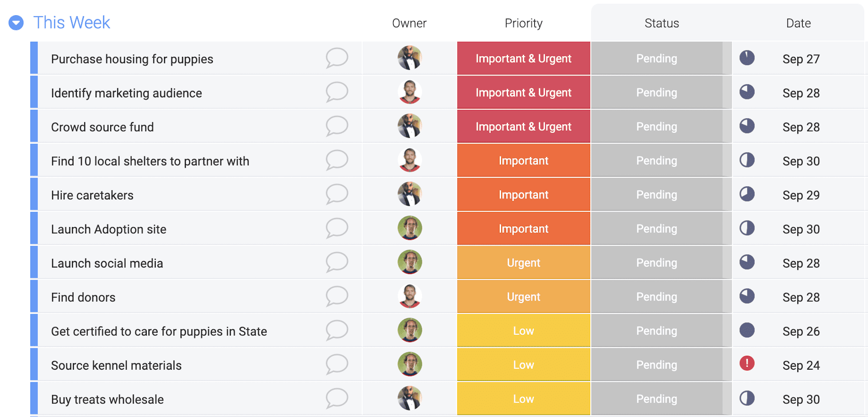Select the Status column header

tap(661, 23)
